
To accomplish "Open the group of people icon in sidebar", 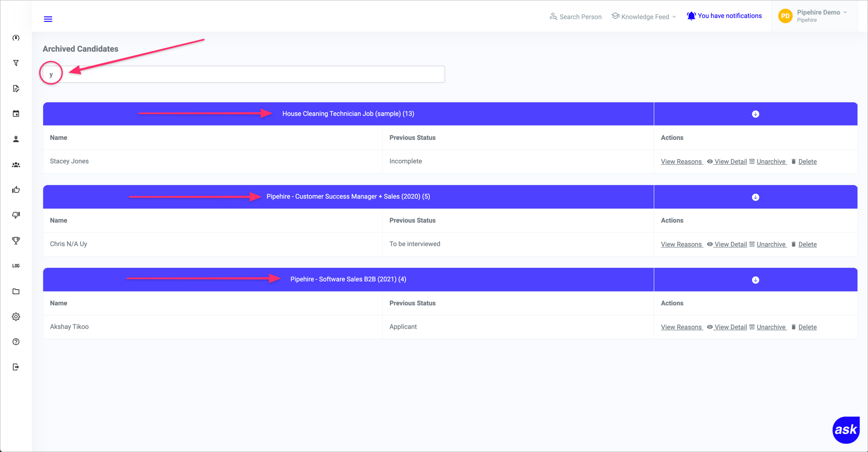I will pos(16,165).
